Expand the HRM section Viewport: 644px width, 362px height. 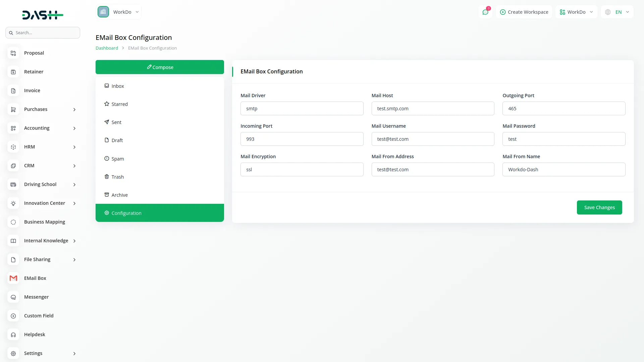(x=30, y=146)
